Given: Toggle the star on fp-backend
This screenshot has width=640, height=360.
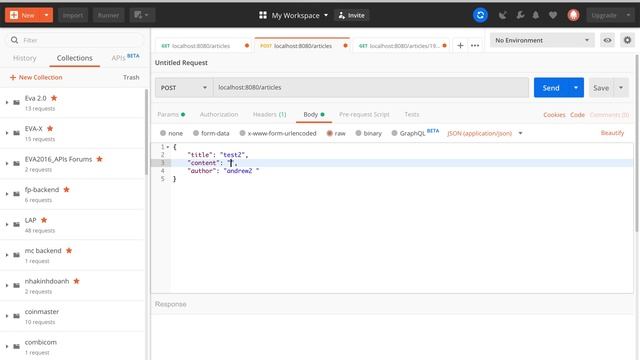Looking at the screenshot, I should pyautogui.click(x=67, y=189).
